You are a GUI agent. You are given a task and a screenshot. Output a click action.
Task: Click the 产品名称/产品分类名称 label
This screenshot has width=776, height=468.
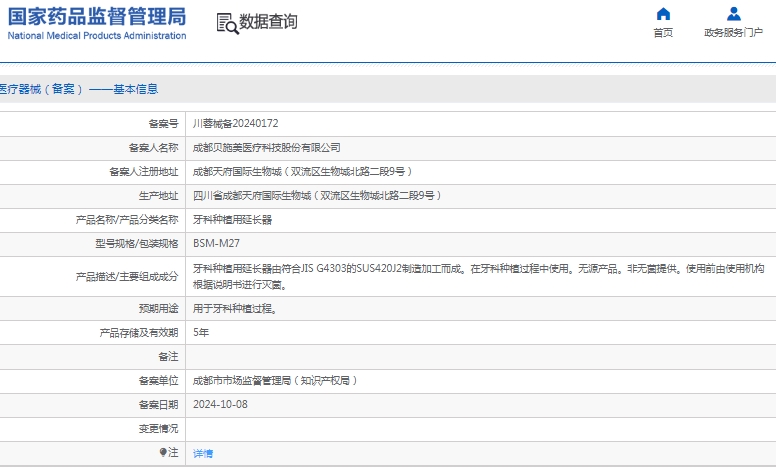pos(127,220)
